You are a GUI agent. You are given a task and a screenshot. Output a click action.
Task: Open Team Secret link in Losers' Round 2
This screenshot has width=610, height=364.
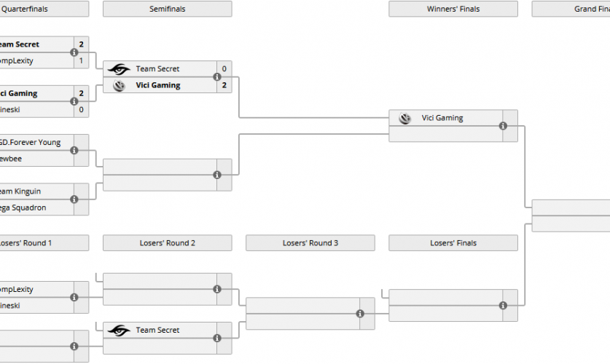(x=157, y=331)
